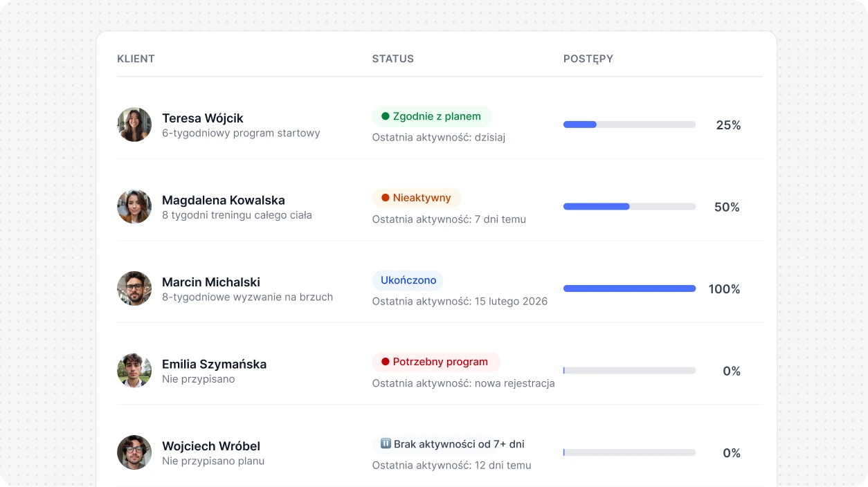Viewport: 868px width, 487px height.
Task: Click '6-tygodniowy program startowy' subtitle
Action: 241,133
